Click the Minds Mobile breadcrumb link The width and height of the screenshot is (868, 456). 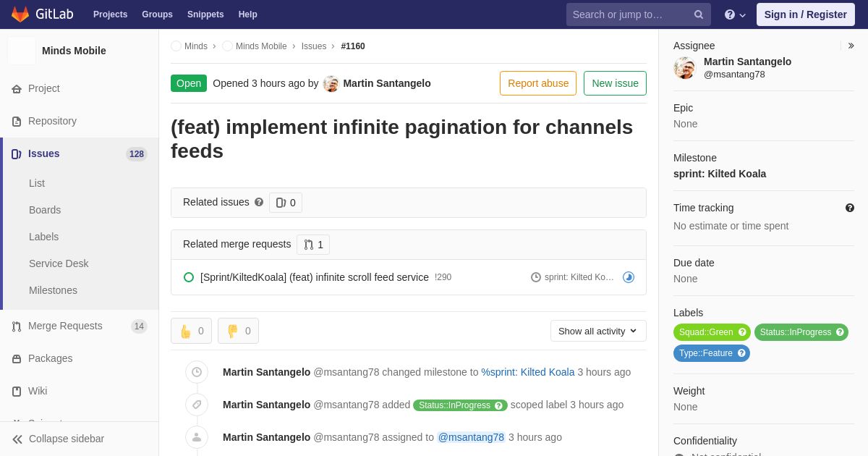[x=261, y=46]
